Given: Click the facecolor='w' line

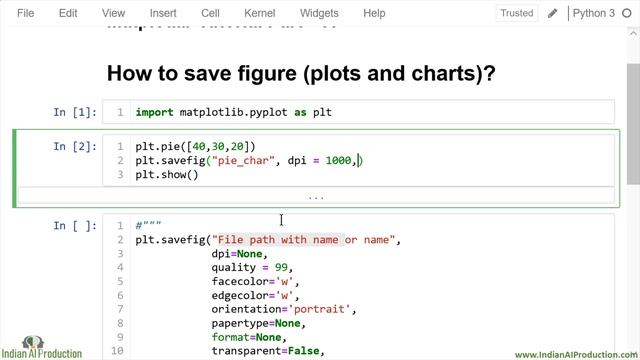Looking at the screenshot, I should 255,281.
